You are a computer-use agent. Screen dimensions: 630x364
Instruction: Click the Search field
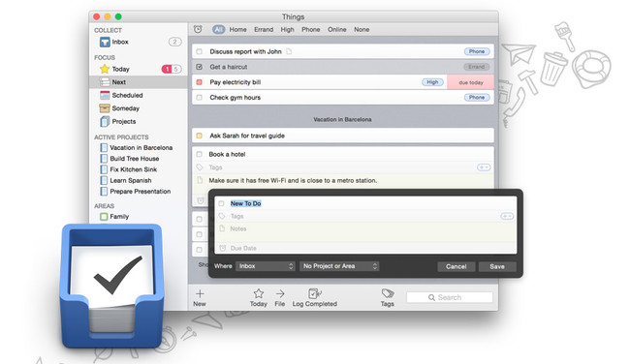point(450,297)
